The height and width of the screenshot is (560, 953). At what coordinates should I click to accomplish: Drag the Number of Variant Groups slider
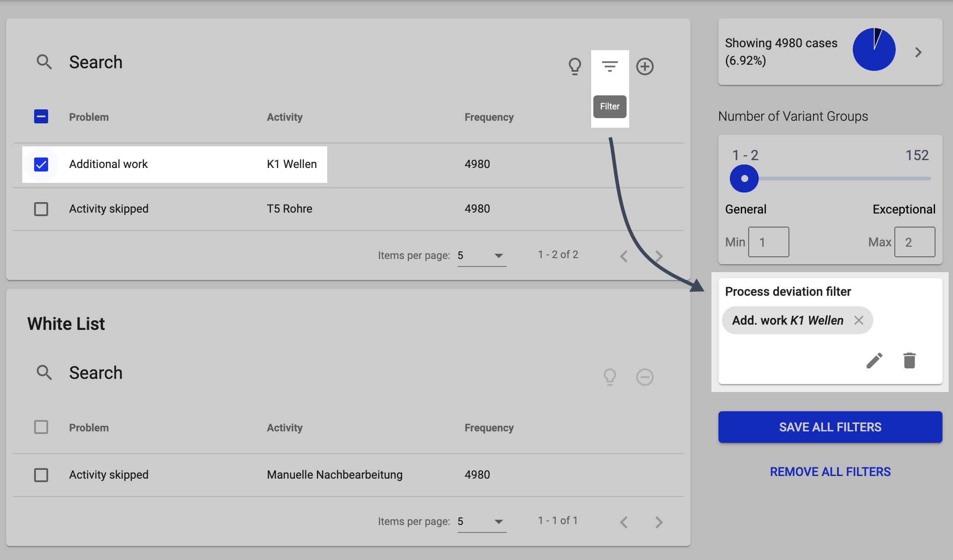click(x=744, y=178)
